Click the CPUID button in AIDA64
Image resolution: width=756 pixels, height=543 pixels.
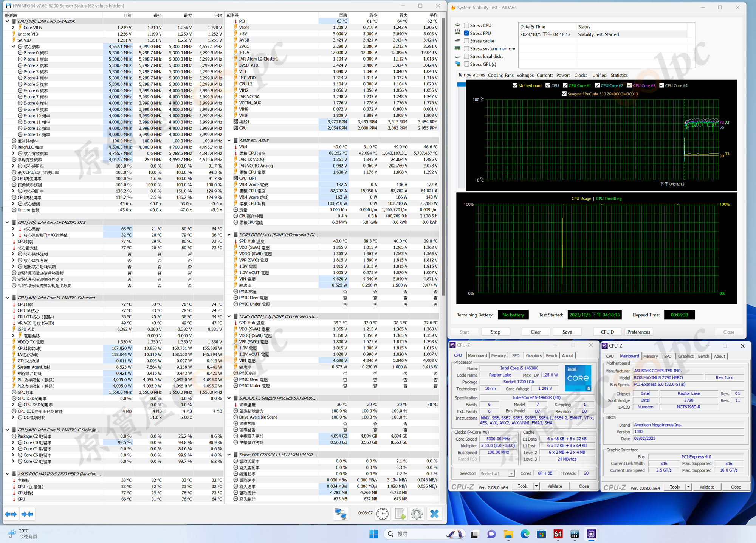(607, 332)
